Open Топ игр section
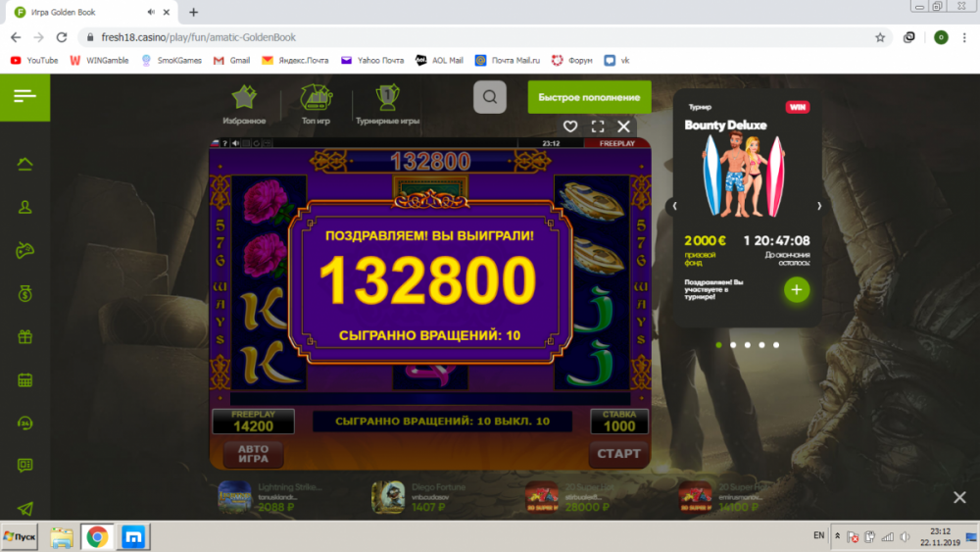This screenshot has width=980, height=552. tap(316, 98)
